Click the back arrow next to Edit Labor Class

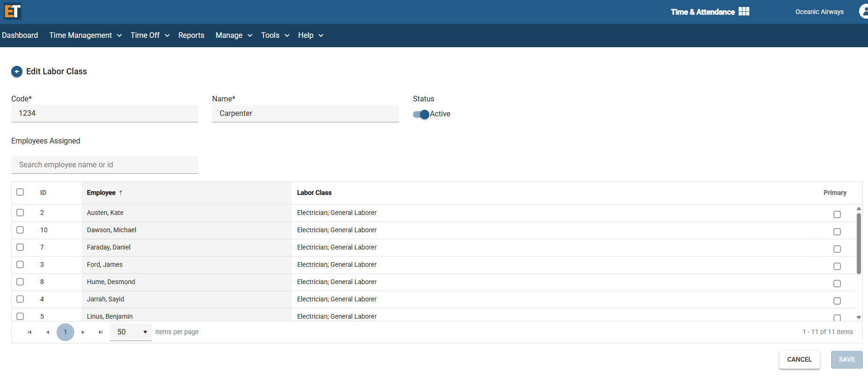click(17, 71)
